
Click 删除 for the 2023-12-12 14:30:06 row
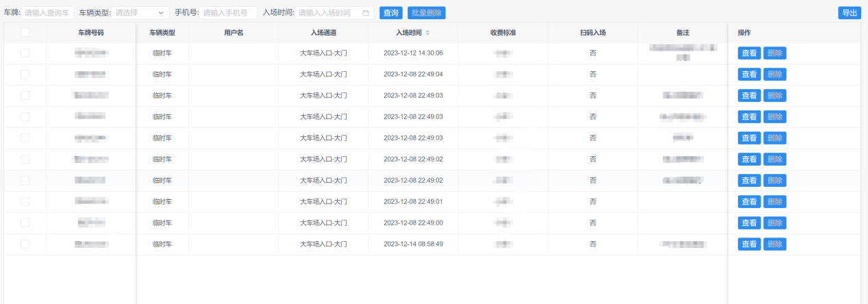[775, 53]
